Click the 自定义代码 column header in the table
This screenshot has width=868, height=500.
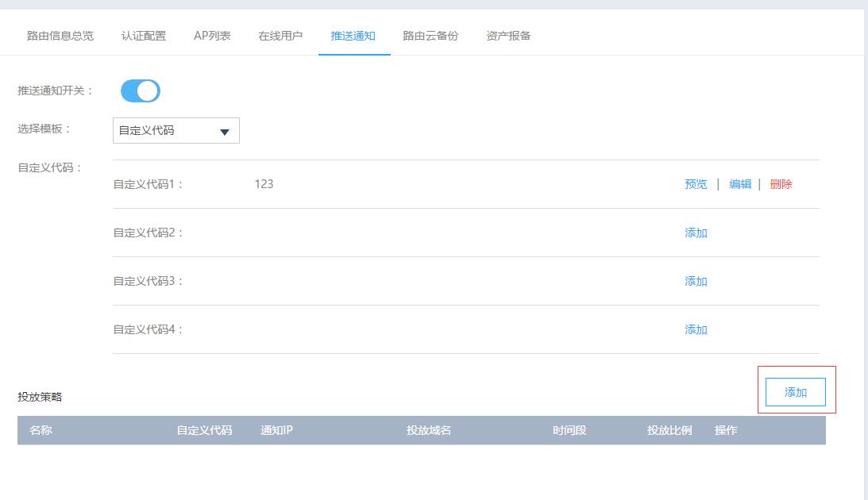coord(204,430)
